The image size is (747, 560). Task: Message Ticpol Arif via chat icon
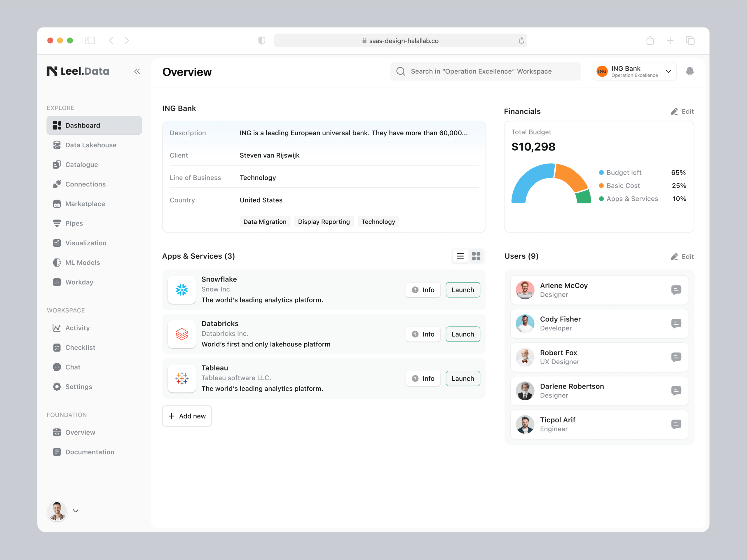(676, 424)
